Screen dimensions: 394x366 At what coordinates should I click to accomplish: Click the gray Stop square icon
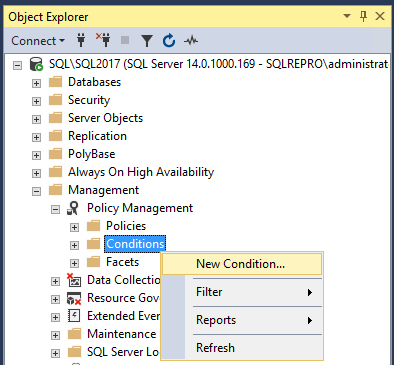[x=125, y=40]
